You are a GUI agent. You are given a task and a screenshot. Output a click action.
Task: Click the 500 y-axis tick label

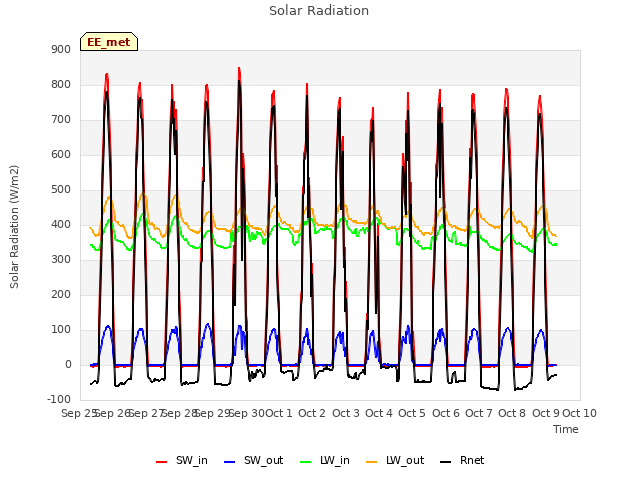tap(61, 189)
